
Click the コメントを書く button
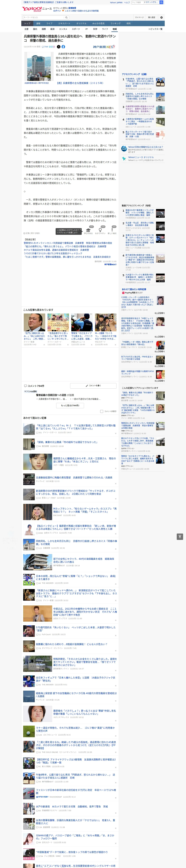[x=93, y=386]
